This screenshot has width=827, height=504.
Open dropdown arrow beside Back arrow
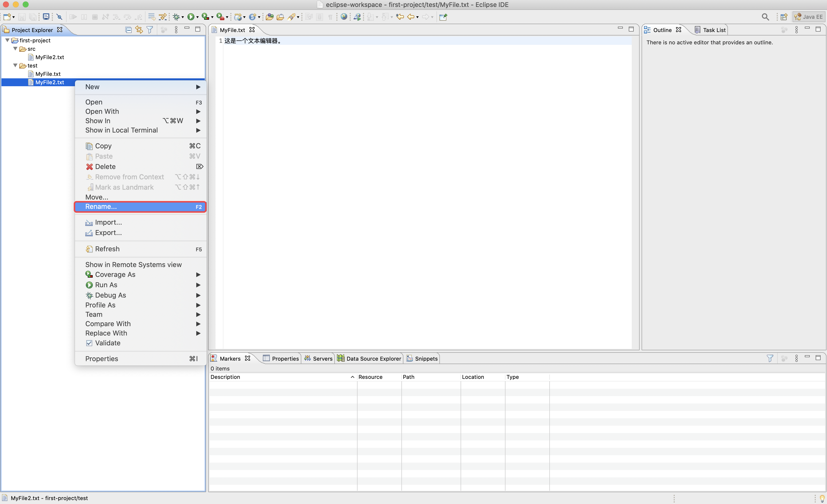click(417, 17)
